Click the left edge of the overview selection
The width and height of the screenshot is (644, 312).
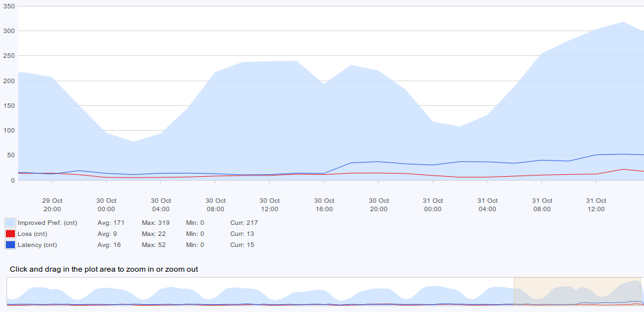[x=515, y=291]
